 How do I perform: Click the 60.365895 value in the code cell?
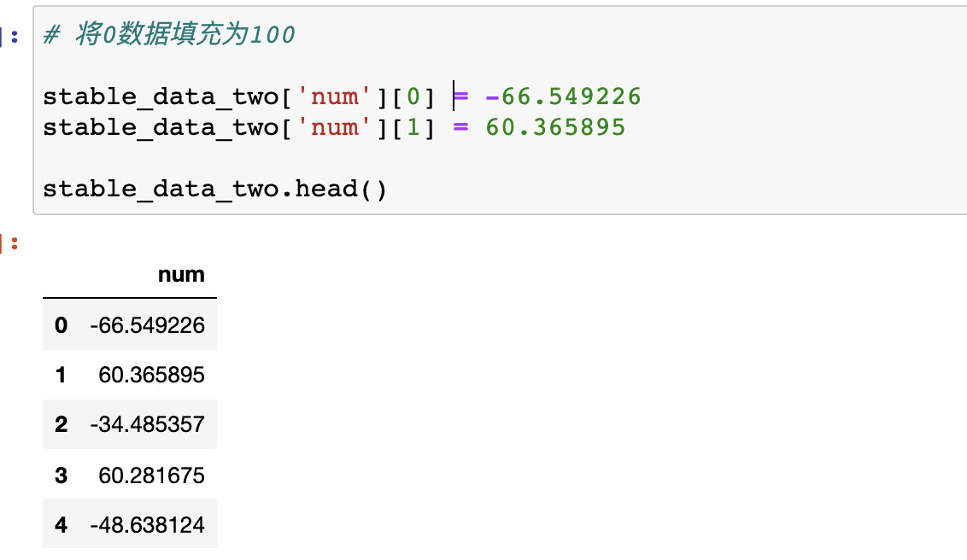coord(555,128)
